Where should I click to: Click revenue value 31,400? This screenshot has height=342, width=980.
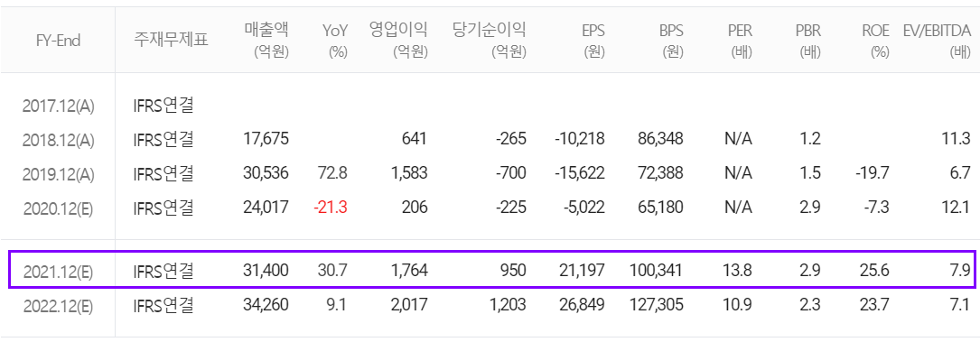tap(266, 271)
